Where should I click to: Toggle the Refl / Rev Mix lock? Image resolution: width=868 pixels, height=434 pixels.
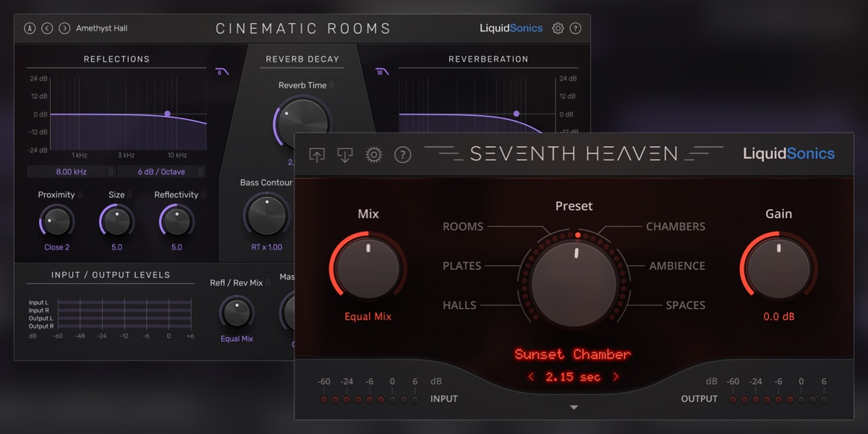[268, 283]
